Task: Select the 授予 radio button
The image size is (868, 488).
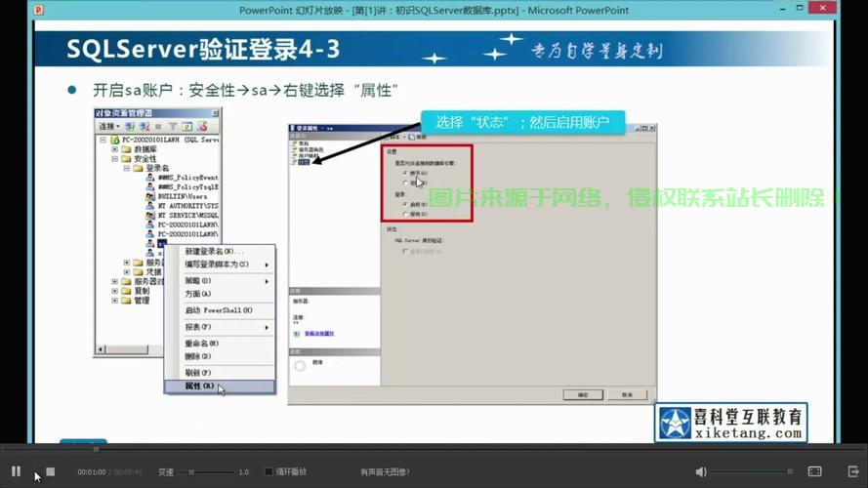Action: tap(406, 173)
